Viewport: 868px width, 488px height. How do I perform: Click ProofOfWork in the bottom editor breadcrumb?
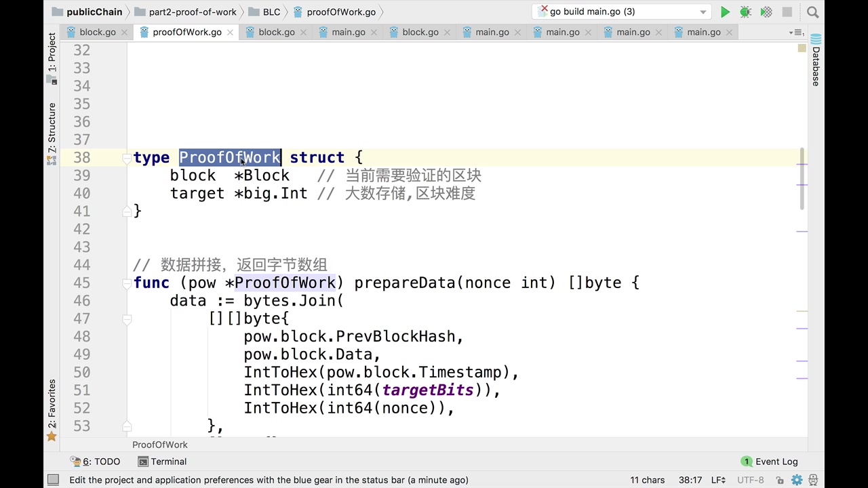(x=160, y=445)
